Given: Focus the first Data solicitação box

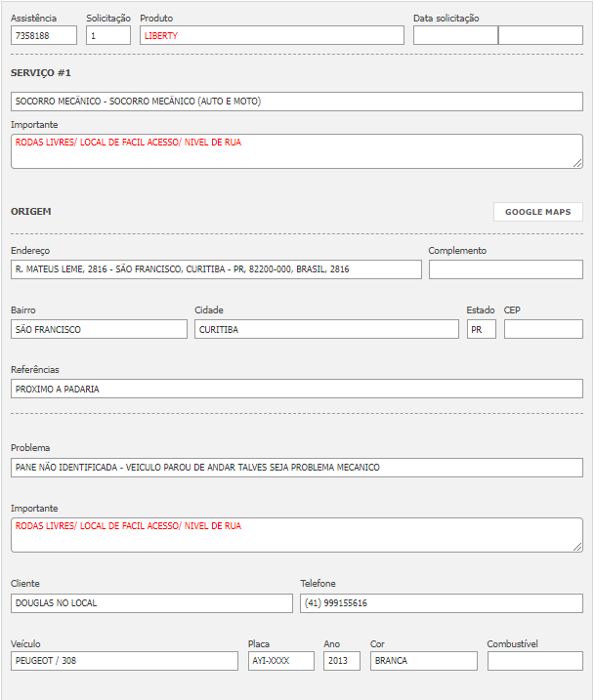Looking at the screenshot, I should point(454,35).
